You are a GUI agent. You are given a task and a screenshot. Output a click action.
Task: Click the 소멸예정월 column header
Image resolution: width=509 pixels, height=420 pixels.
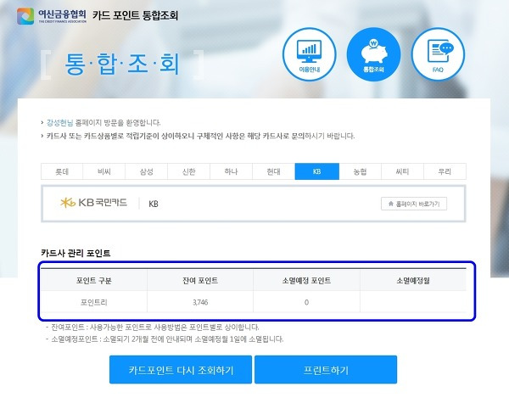tap(413, 281)
